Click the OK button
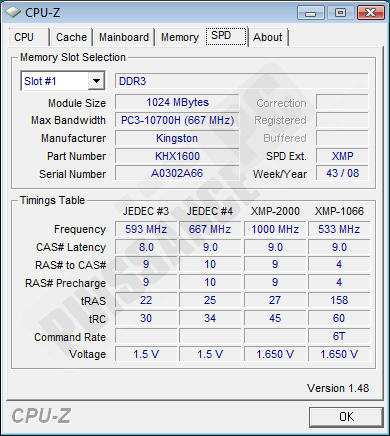 pos(346,417)
